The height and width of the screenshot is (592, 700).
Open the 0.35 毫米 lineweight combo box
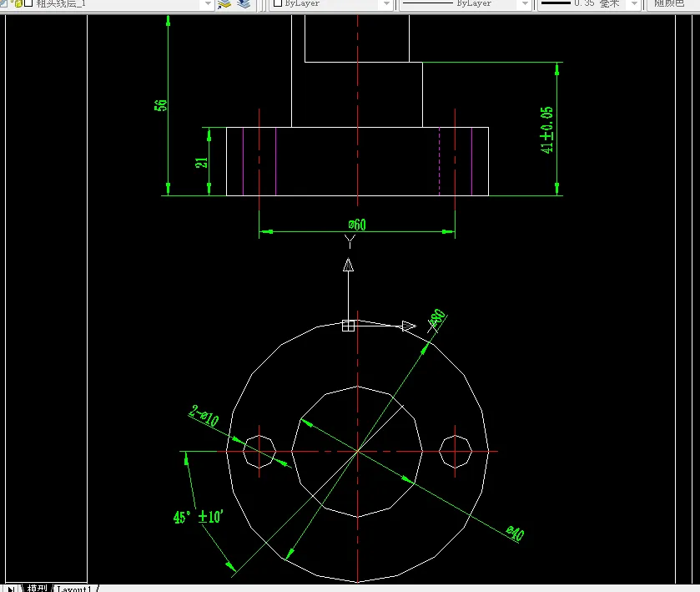[589, 3]
